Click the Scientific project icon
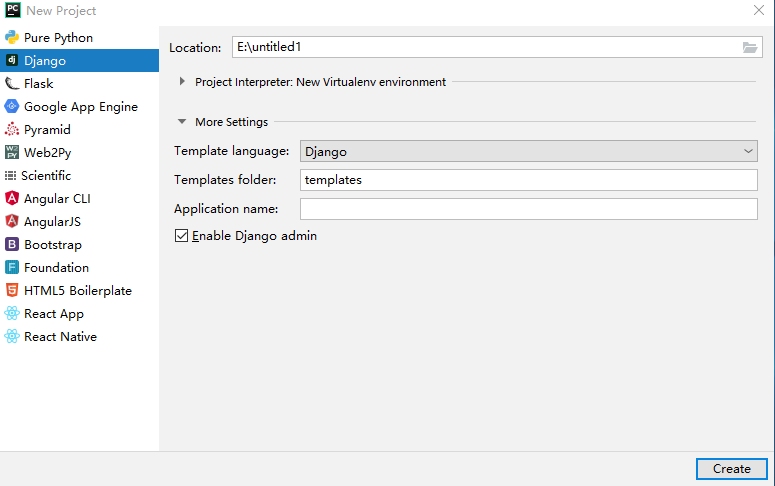The height and width of the screenshot is (486, 775). (x=10, y=176)
